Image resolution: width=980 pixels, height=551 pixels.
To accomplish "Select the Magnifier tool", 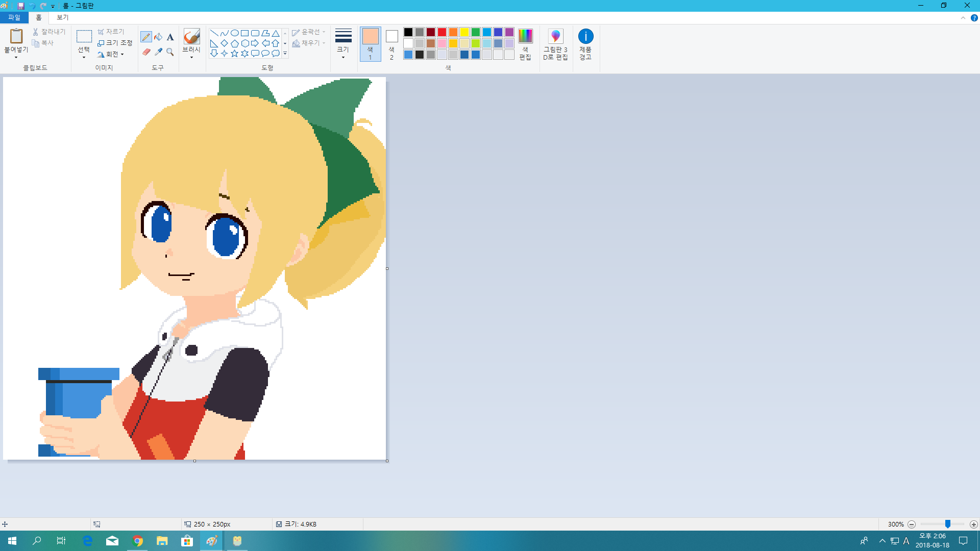I will 170,52.
